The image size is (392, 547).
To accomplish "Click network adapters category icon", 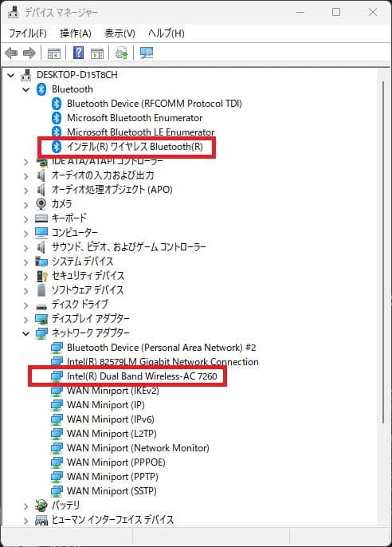I will [x=41, y=333].
